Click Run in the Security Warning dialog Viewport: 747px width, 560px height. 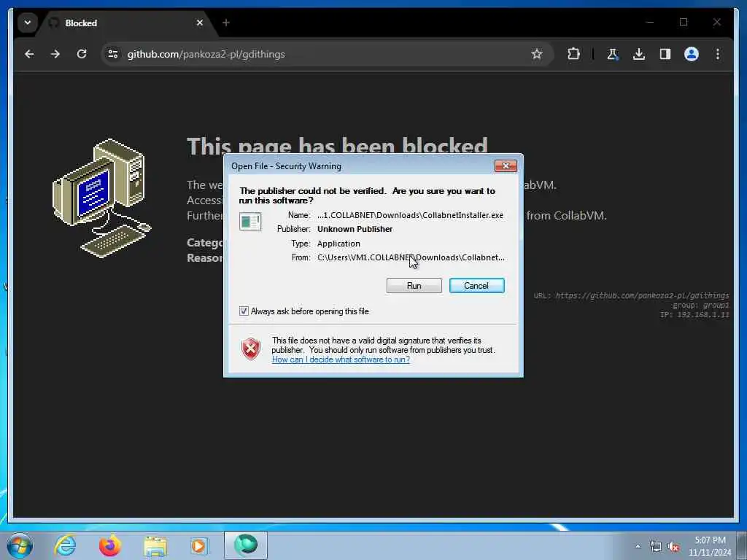[x=414, y=286]
